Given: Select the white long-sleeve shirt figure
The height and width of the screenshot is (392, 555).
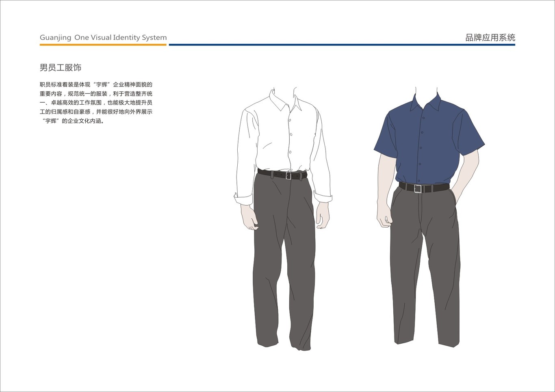Looking at the screenshot, I should [283, 218].
